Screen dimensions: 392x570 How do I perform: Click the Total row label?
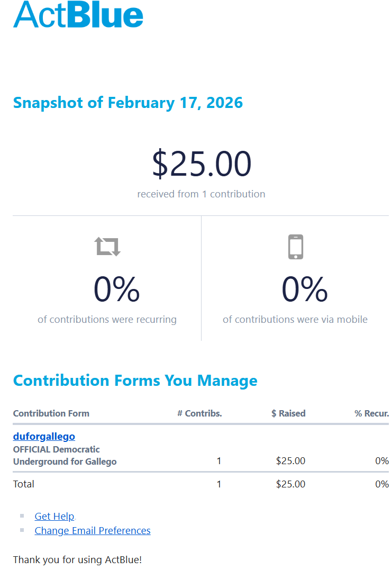coord(24,484)
